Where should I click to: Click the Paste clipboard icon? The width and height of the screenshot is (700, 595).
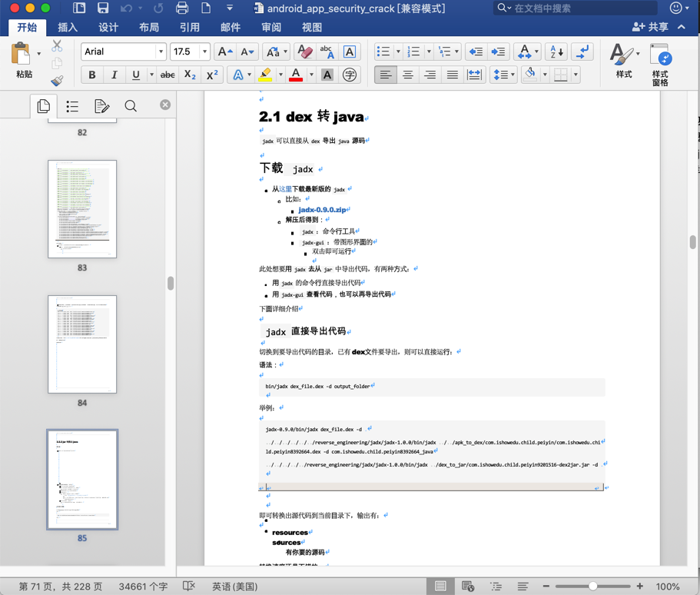pyautogui.click(x=21, y=55)
